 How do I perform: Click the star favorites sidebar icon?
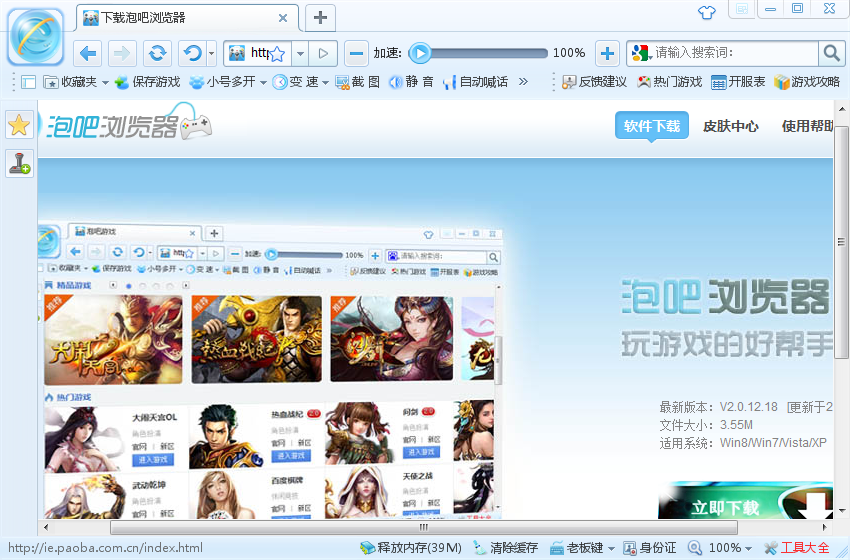(x=20, y=125)
